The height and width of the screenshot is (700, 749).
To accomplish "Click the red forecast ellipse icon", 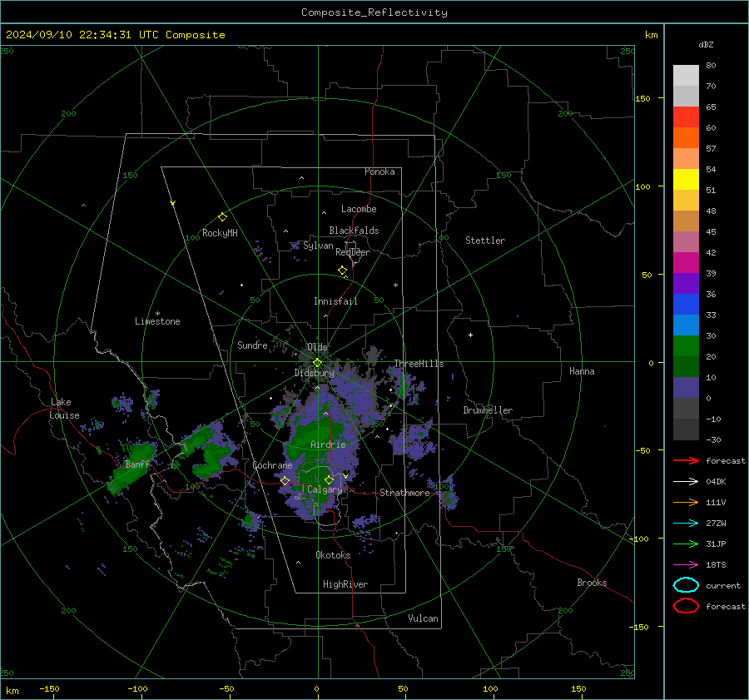I will (686, 606).
